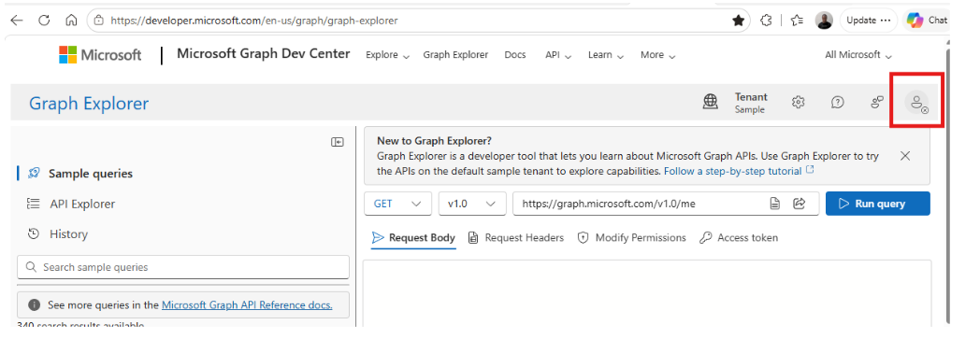This screenshot has height=353, width=980.
Task: Click the Tenant globe icon
Action: coord(710,102)
